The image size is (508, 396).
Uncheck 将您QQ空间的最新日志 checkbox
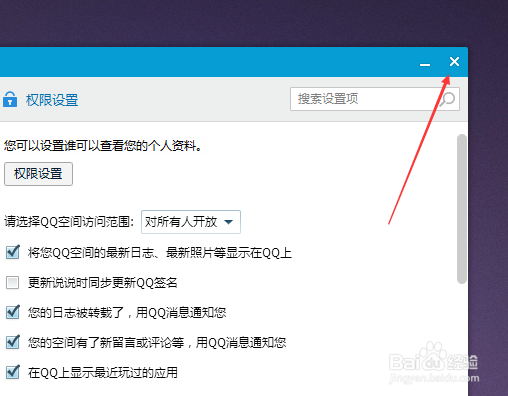[x=13, y=252]
